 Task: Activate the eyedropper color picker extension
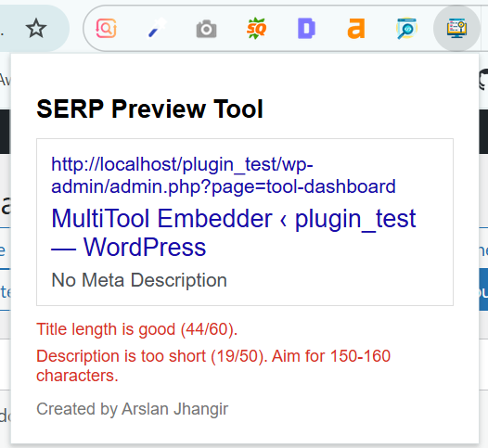157,29
